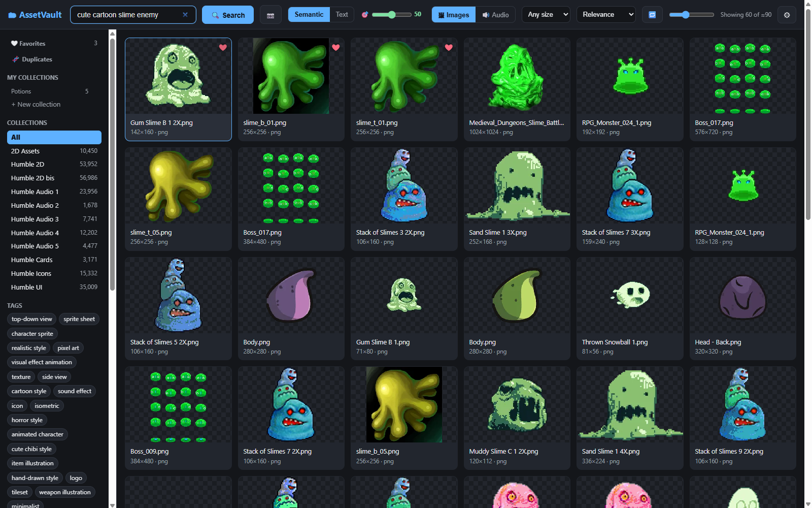Viewport: 812px width, 508px height.
Task: Select the Humble Icons collection
Action: pyautogui.click(x=54, y=273)
